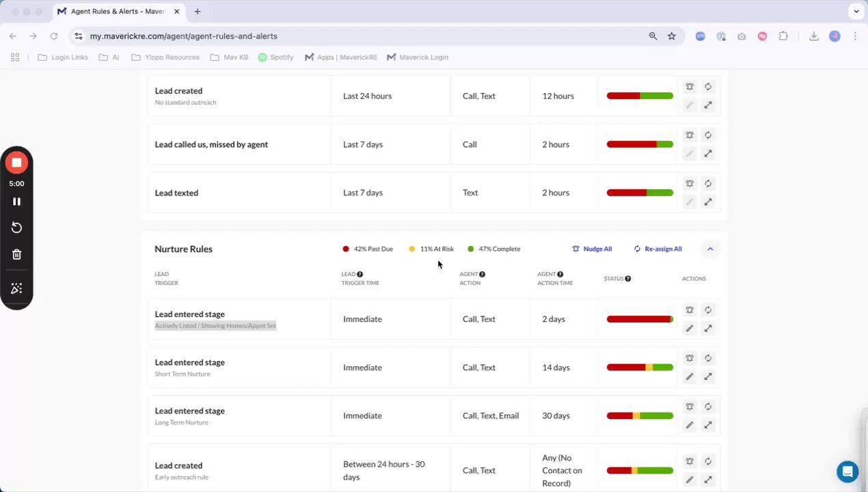Open the Ylopo Resources bookmark folder
Viewport: 868px width, 492px height.
165,57
